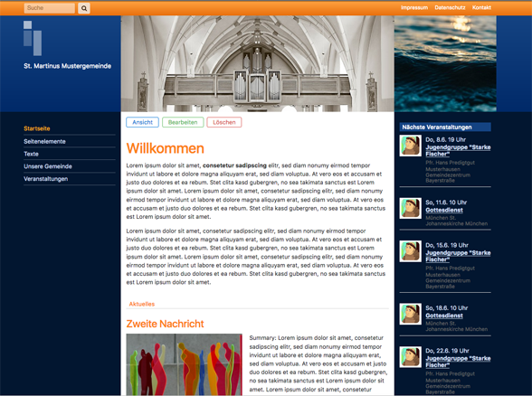This screenshot has width=532, height=396.
Task: Click bold 'consetetur sadipscing' text
Action: tap(235, 165)
